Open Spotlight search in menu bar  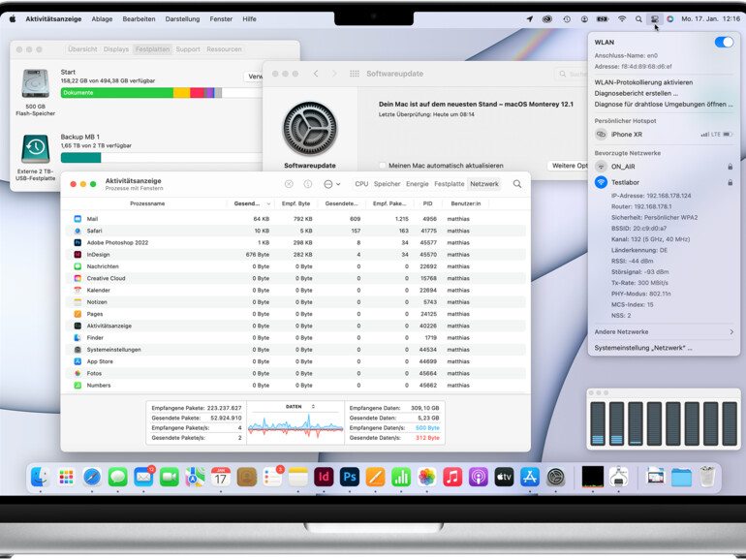[x=638, y=19]
